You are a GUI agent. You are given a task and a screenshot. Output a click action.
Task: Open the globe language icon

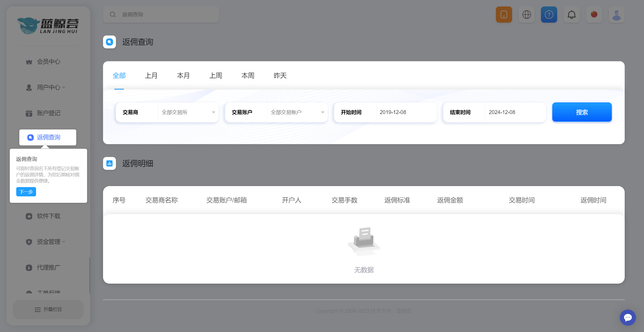coord(527,15)
